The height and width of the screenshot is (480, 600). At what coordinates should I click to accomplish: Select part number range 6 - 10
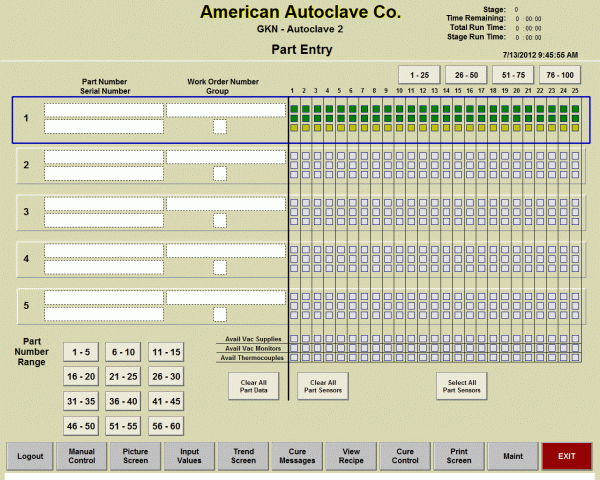click(125, 352)
